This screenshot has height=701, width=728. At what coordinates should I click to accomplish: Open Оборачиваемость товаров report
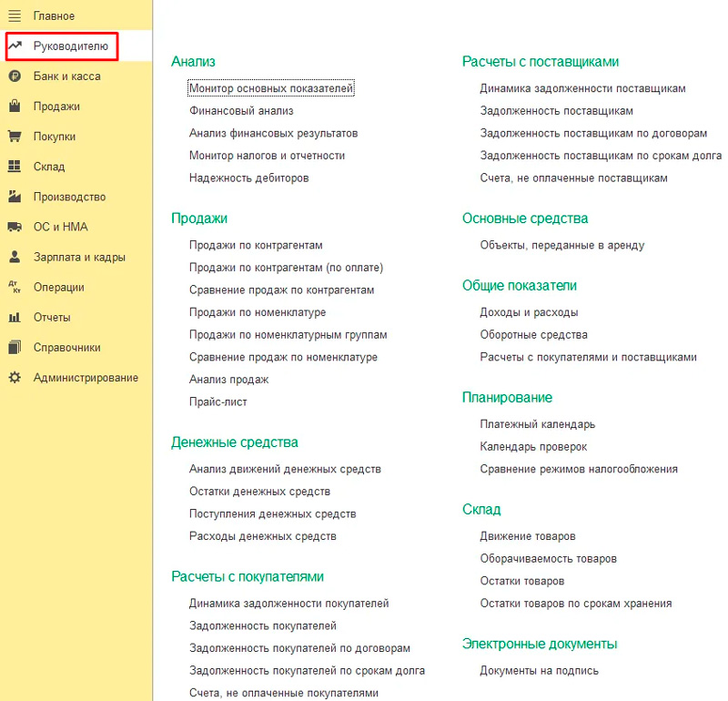[549, 559]
